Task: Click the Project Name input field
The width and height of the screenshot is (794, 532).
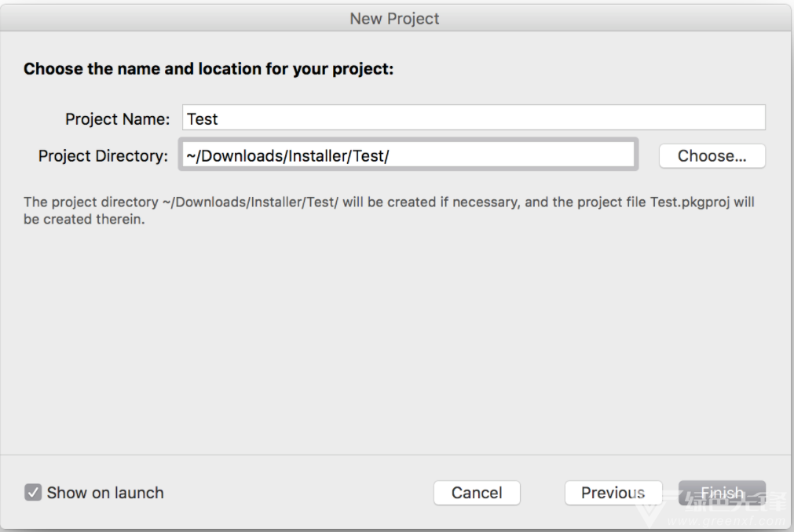Action: pos(474,118)
